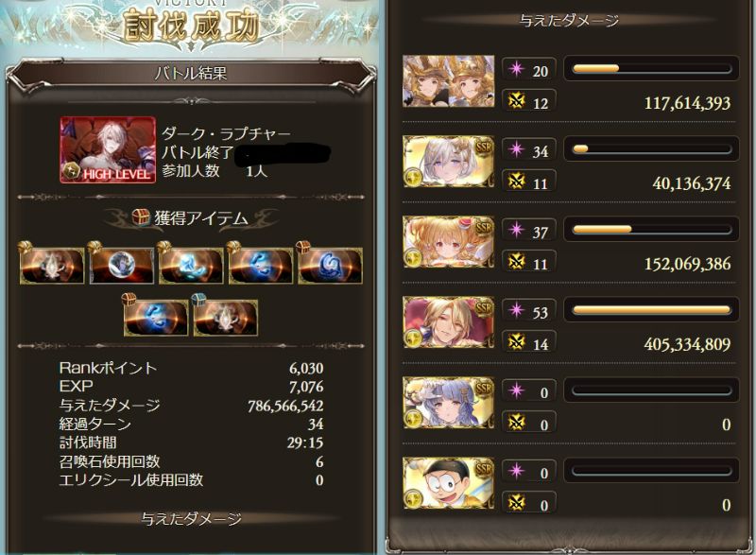The width and height of the screenshot is (756, 555).
Task: Select the silver-haired SSR character portrait
Action: (x=448, y=162)
